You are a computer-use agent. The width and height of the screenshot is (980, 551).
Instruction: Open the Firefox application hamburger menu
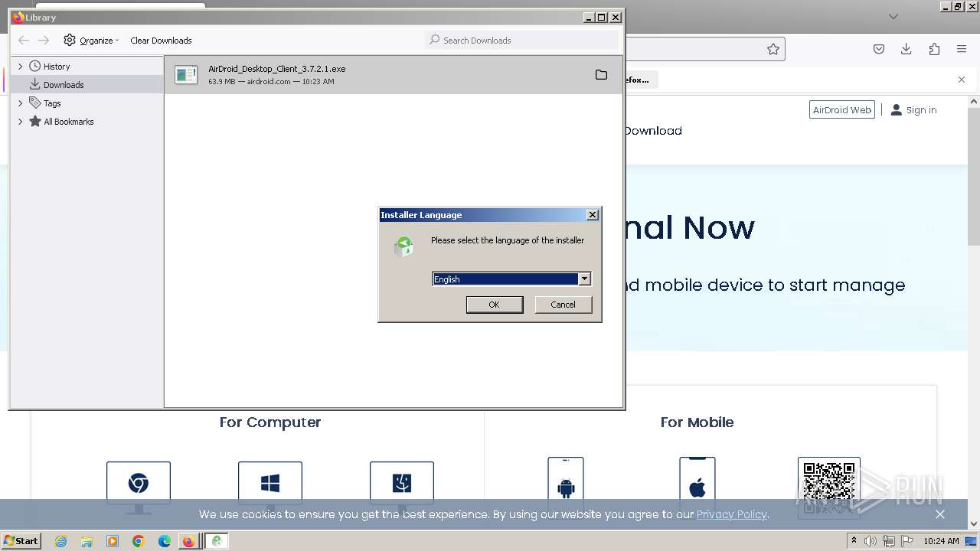click(x=962, y=49)
